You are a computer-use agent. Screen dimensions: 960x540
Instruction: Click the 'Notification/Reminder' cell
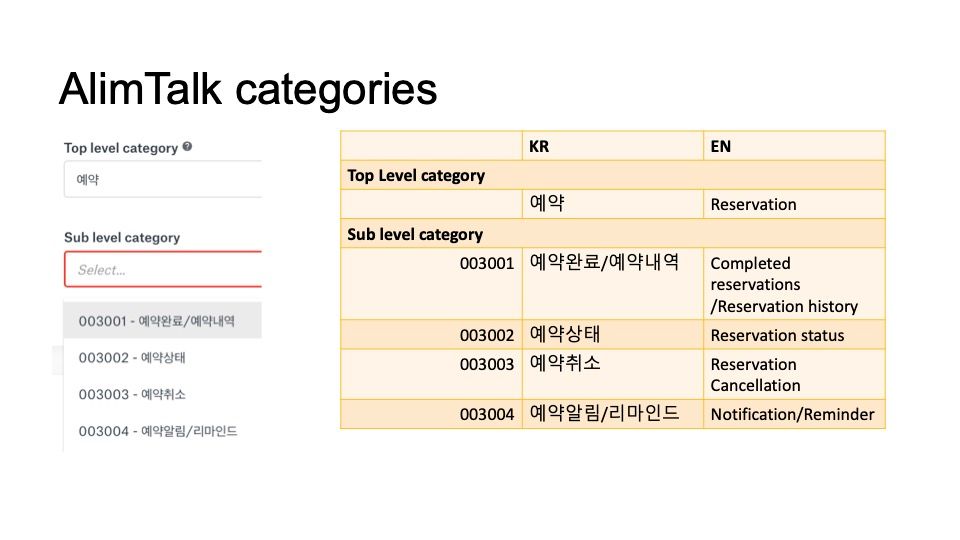point(794,414)
